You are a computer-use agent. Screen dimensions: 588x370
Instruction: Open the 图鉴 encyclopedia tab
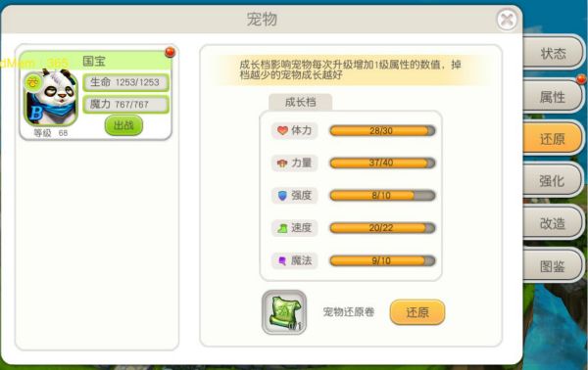click(x=553, y=266)
